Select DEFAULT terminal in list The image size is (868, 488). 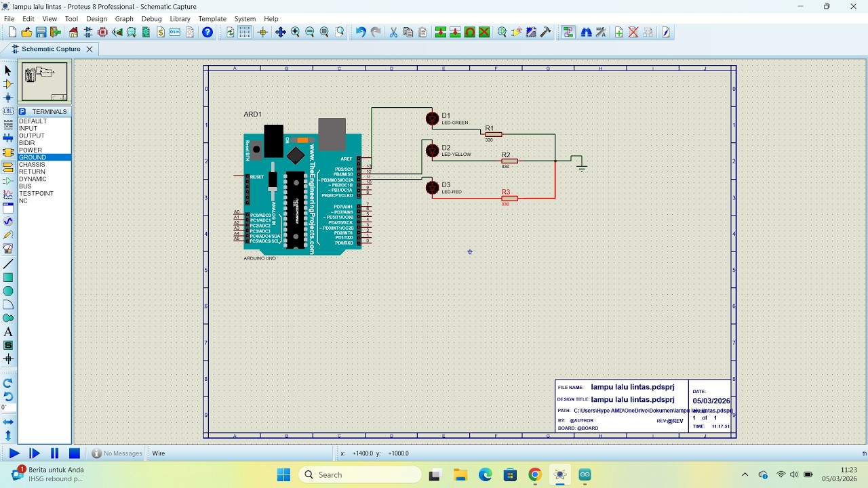tap(44, 121)
